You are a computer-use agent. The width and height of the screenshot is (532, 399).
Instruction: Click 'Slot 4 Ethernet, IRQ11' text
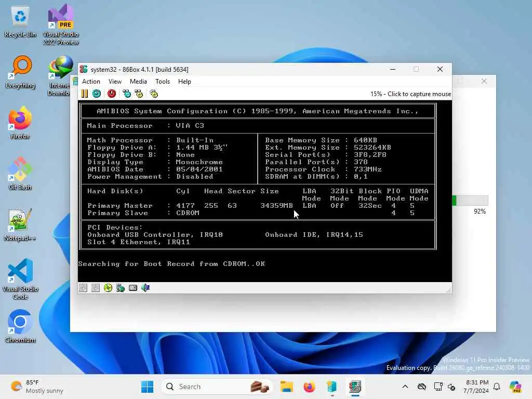pyautogui.click(x=139, y=242)
